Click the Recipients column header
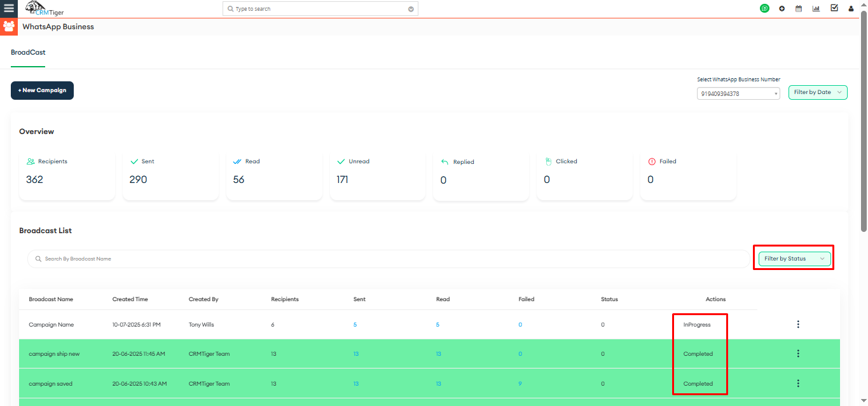This screenshot has width=868, height=406. 285,299
